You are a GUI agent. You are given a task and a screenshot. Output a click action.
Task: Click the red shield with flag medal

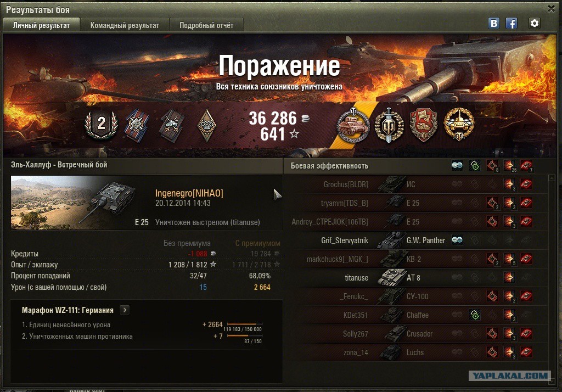[424, 125]
